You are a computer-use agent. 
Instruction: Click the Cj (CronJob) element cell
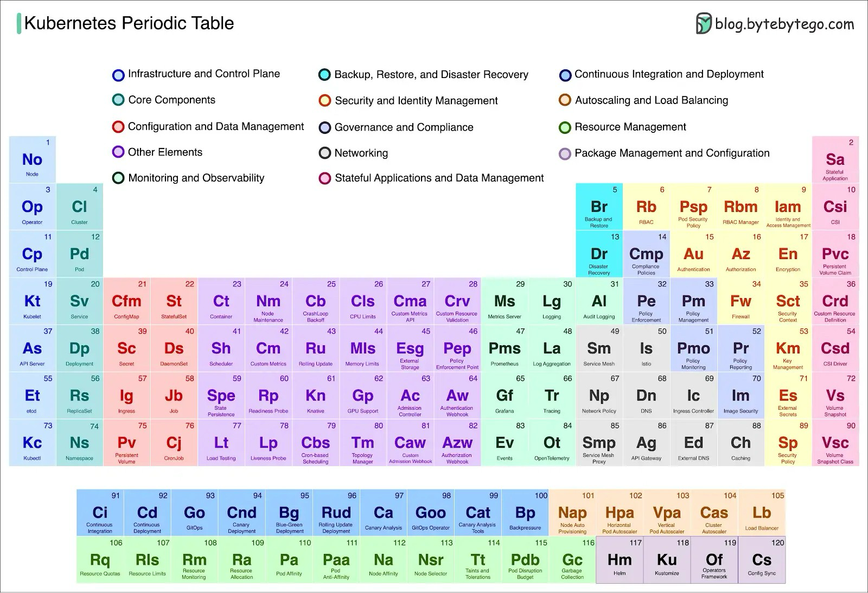pyautogui.click(x=174, y=442)
